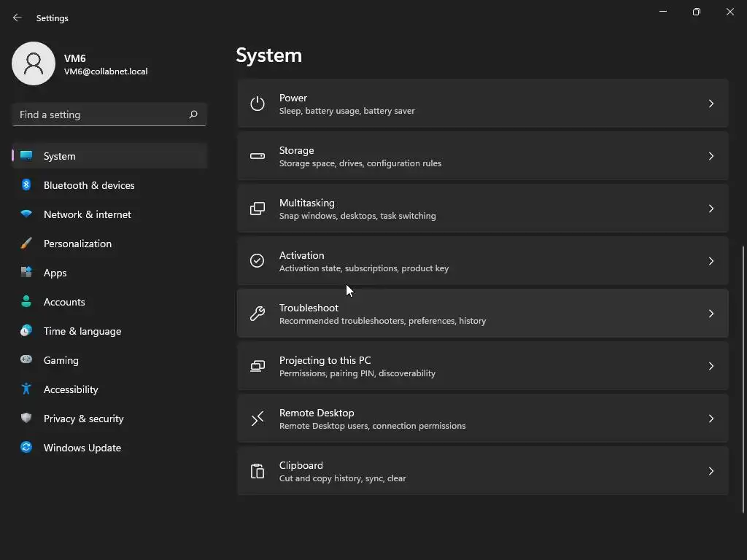Click the Troubleshoot wrench icon

click(x=258, y=314)
